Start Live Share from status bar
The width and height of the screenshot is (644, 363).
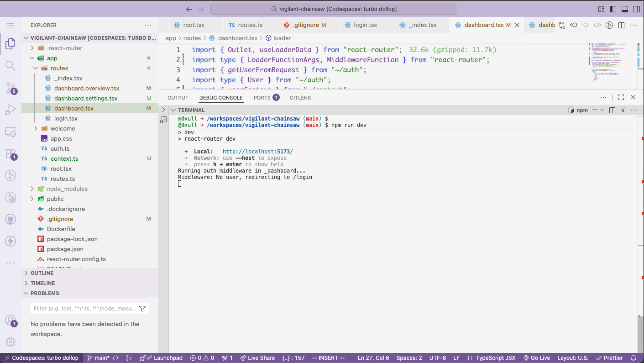click(257, 358)
